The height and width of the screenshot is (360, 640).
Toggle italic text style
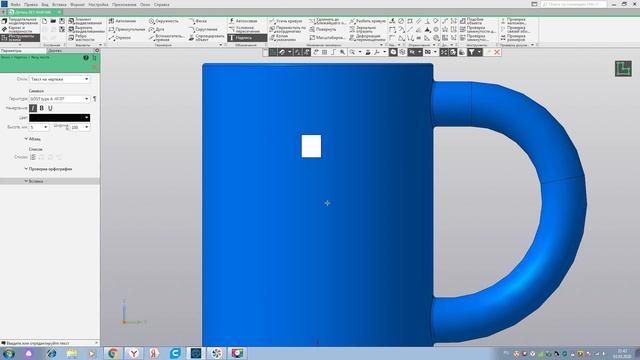(x=33, y=108)
